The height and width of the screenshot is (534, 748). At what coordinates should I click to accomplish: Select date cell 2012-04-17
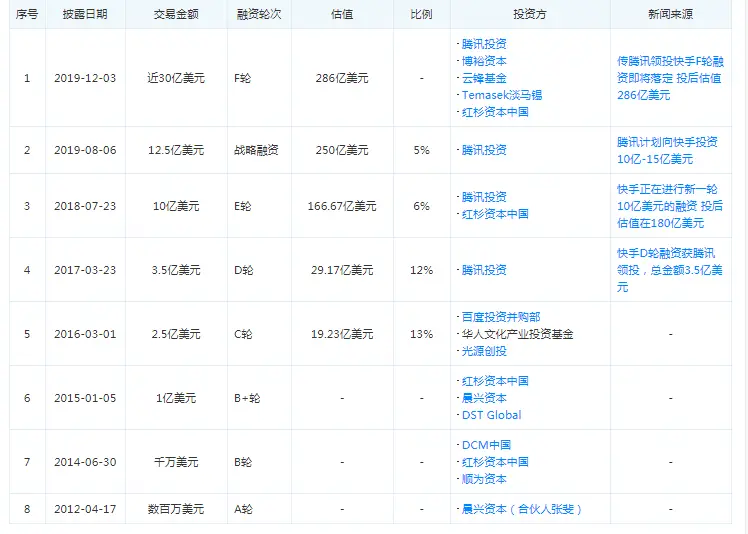tap(85, 509)
